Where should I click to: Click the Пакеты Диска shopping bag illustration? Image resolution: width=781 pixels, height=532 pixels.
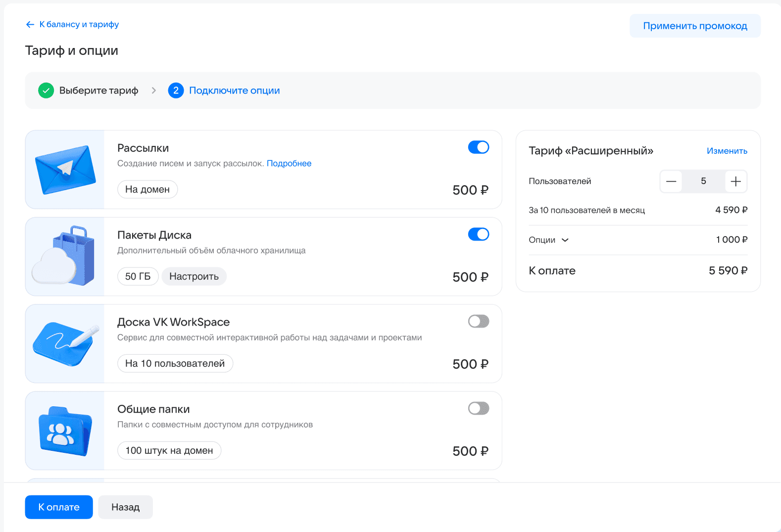63,256
